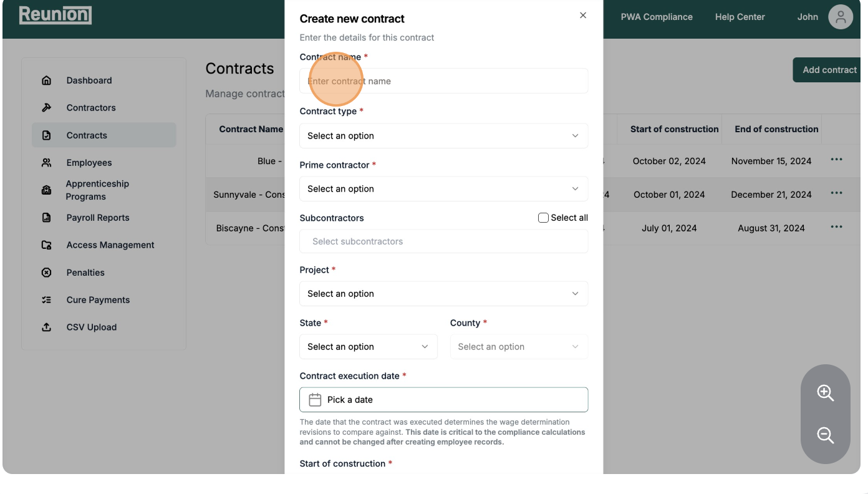Open Access Management menu item

coord(110,245)
